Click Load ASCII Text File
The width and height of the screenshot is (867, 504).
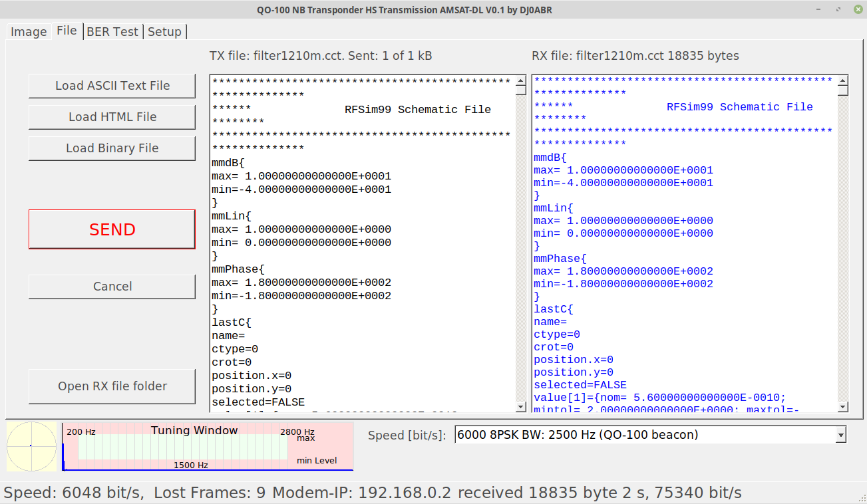[111, 86]
